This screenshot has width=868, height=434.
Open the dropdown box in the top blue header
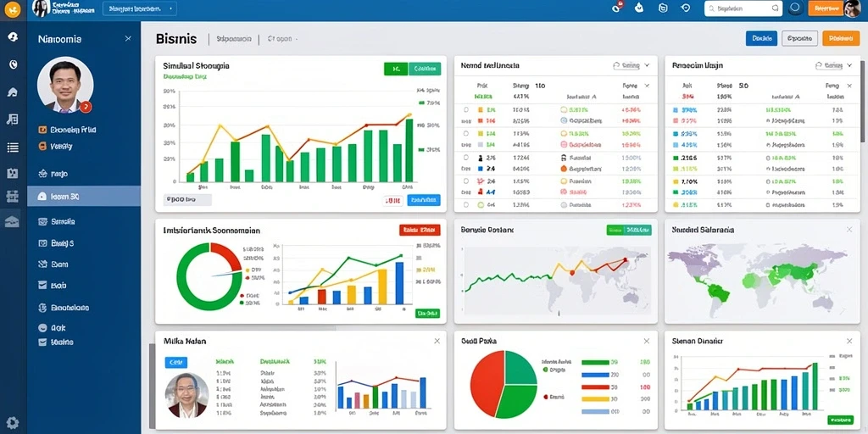140,8
